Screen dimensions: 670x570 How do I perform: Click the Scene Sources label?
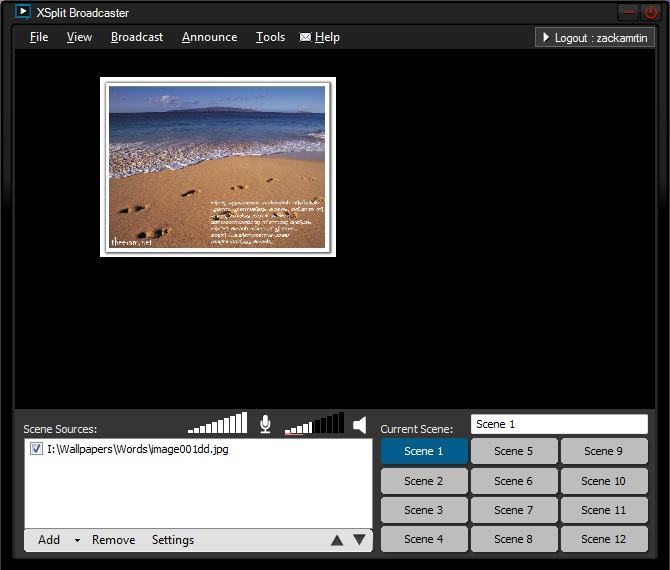coord(60,429)
